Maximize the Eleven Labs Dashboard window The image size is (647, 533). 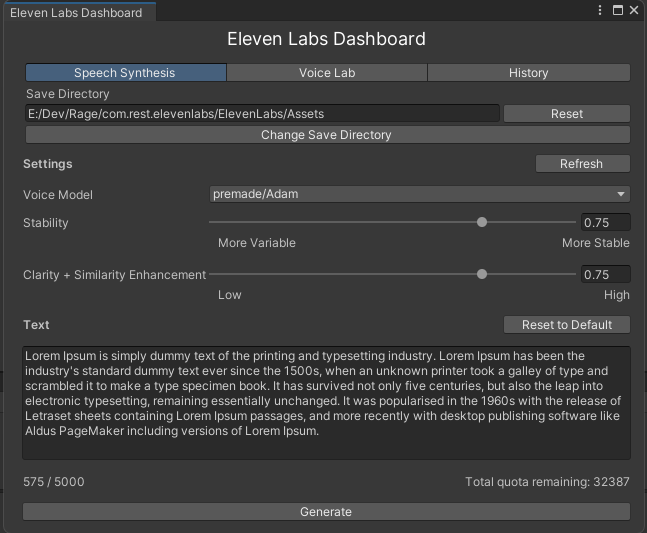[x=617, y=10]
